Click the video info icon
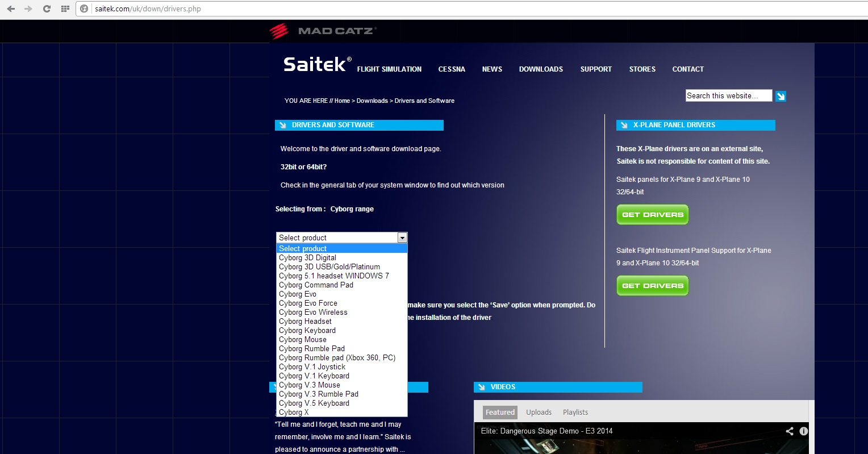The image size is (868, 454). coord(803,431)
